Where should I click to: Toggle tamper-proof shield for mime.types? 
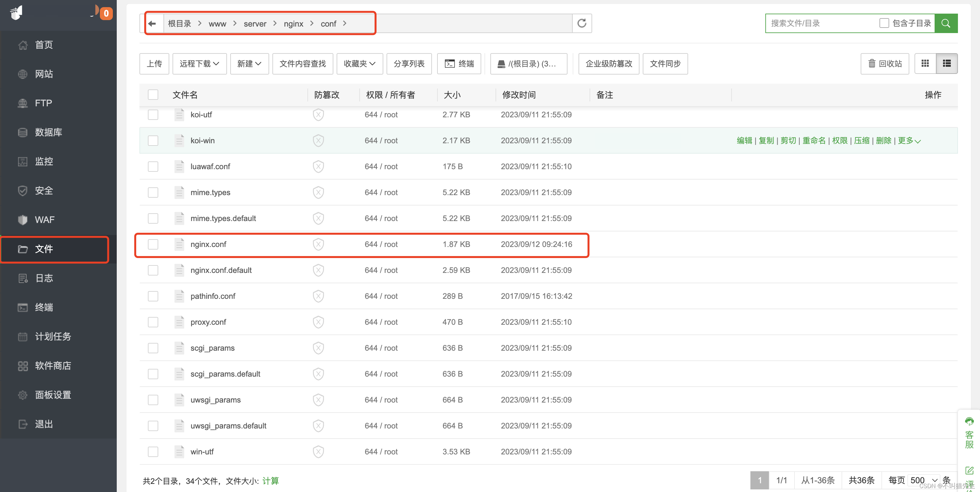(318, 193)
